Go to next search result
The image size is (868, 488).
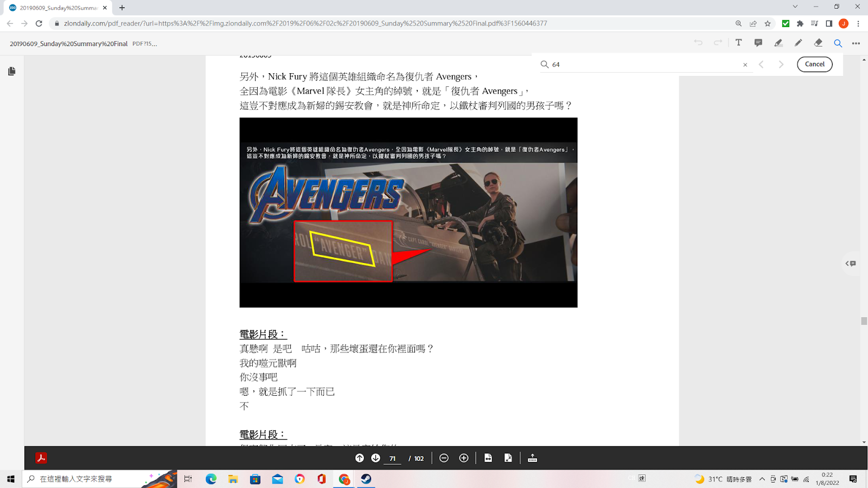[x=781, y=65]
